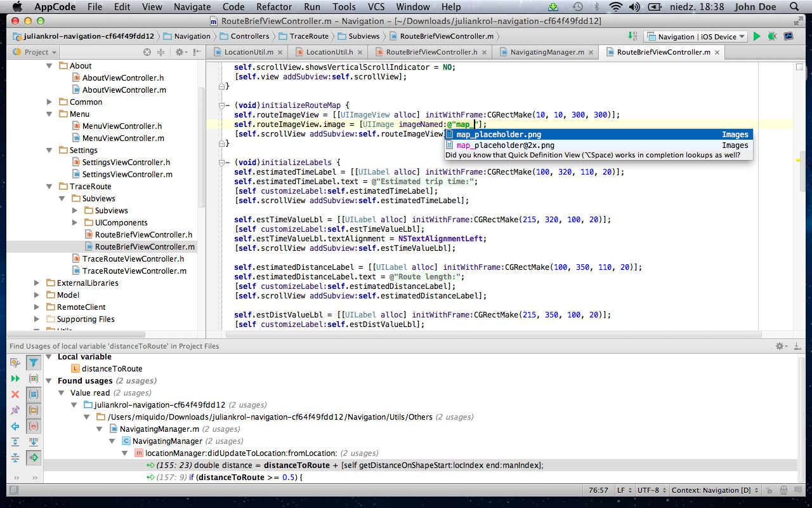This screenshot has height=508, width=812.
Task: Open the Navigate menu
Action: (x=193, y=7)
